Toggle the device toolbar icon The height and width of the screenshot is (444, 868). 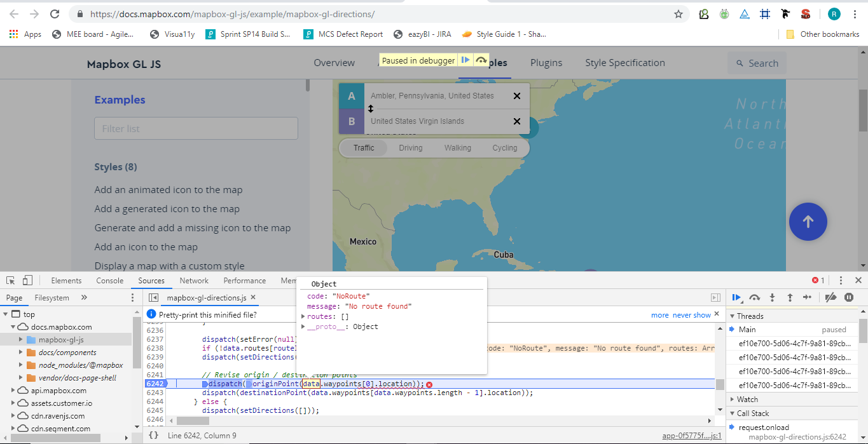coord(27,280)
